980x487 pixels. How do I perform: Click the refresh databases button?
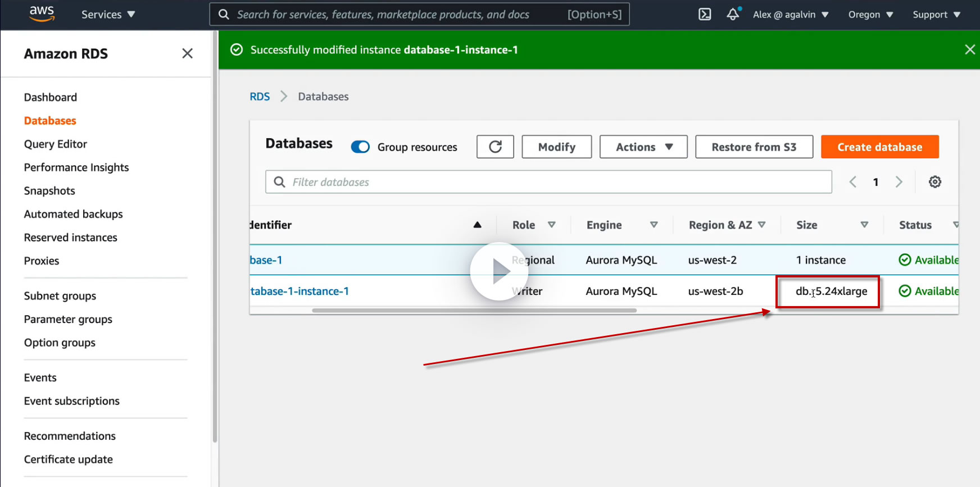coord(495,147)
